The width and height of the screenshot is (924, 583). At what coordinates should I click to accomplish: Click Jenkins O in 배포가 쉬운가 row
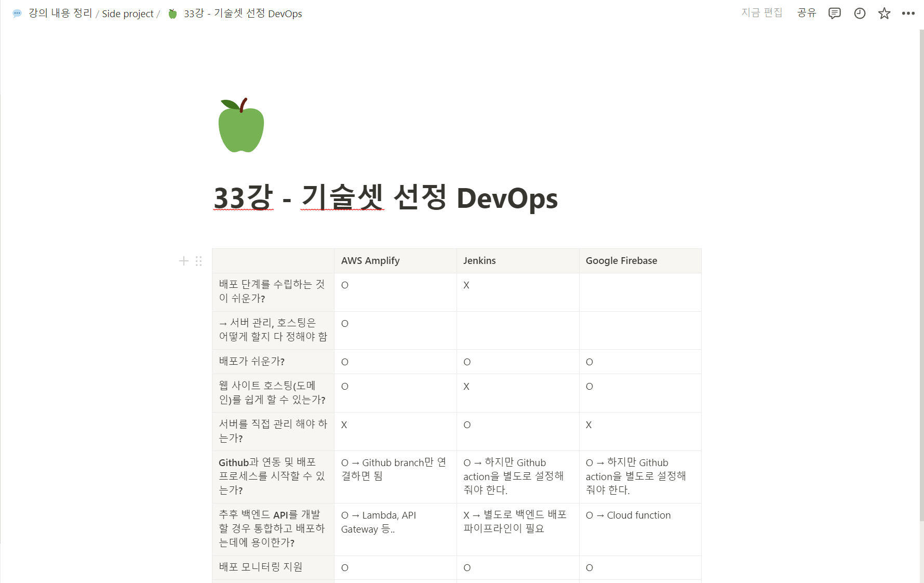518,362
